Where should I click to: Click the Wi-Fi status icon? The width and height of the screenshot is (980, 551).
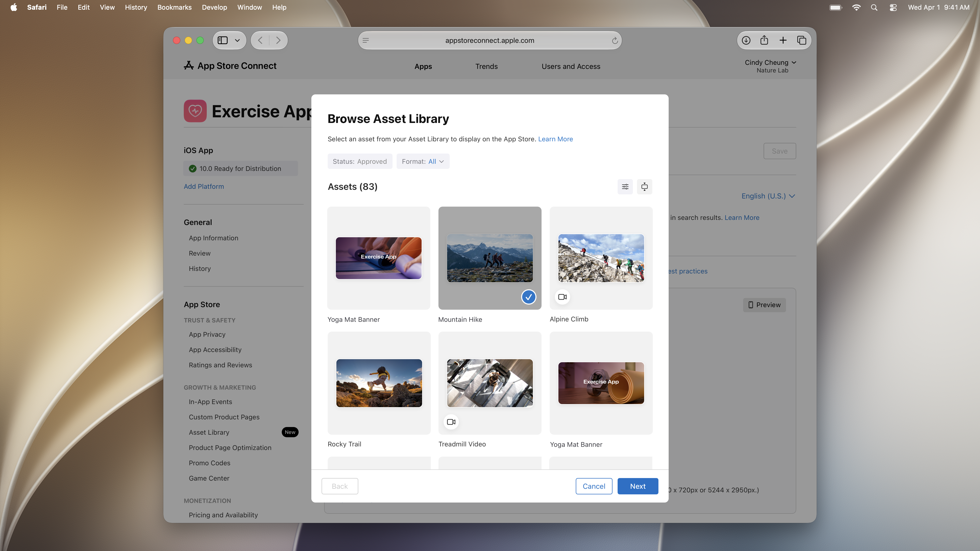(856, 8)
